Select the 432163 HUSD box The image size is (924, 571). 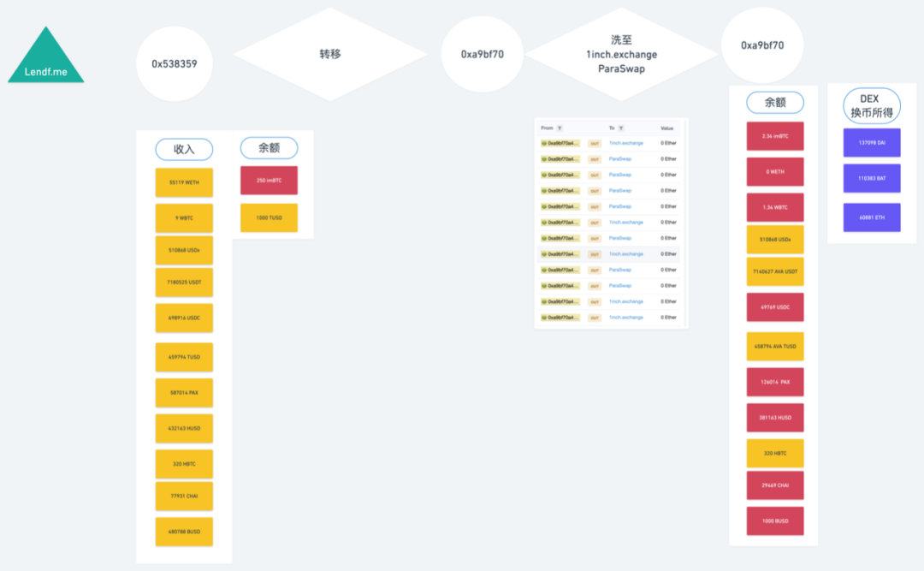[x=184, y=429]
